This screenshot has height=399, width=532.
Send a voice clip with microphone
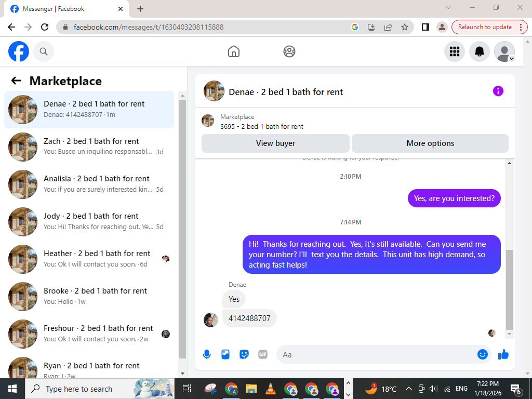point(207,354)
